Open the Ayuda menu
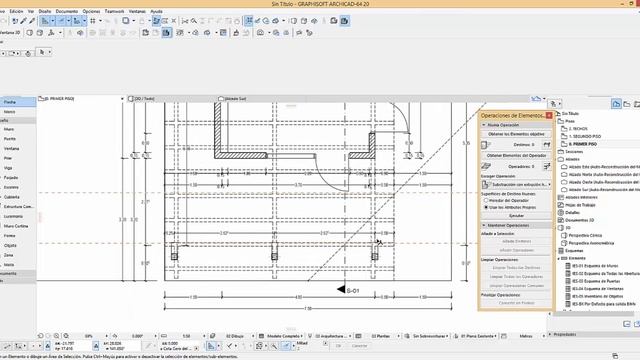Image resolution: width=640 pixels, height=360 pixels. tap(156, 11)
